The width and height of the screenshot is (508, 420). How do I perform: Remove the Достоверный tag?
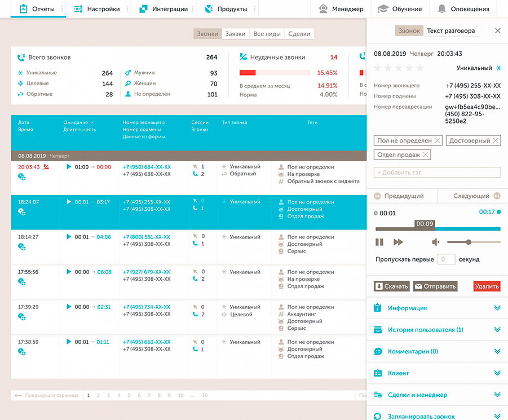496,140
